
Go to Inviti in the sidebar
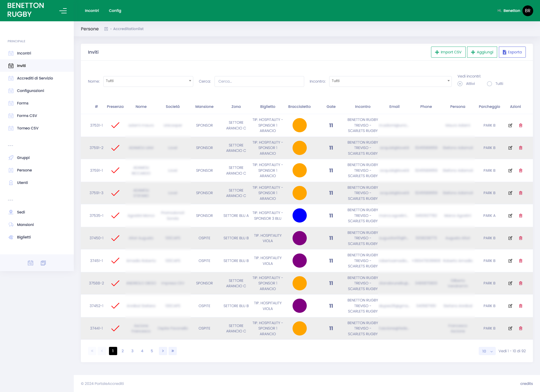pos(37,66)
